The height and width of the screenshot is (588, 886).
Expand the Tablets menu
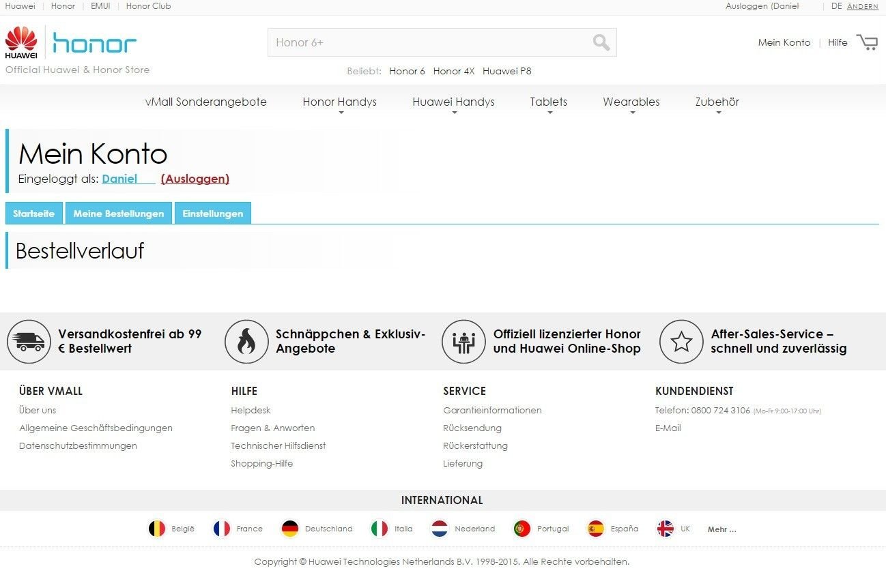click(549, 102)
